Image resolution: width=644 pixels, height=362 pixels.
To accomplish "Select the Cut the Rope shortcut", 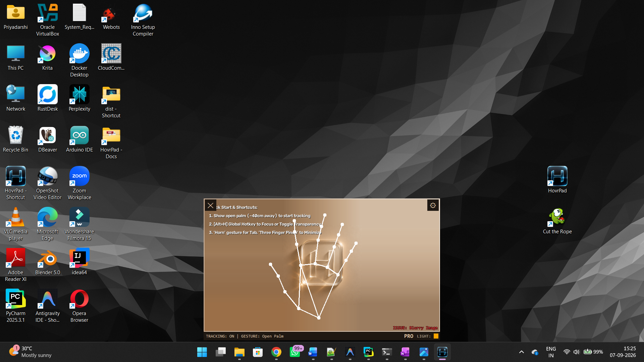I will (557, 221).
